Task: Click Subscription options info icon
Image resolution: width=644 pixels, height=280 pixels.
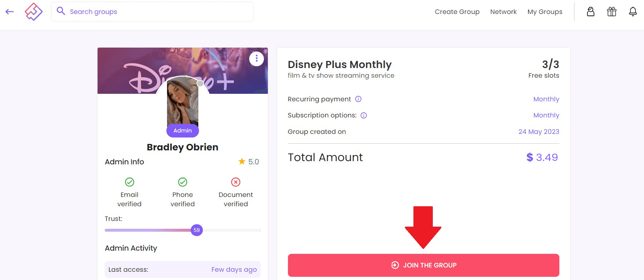Action: click(364, 115)
